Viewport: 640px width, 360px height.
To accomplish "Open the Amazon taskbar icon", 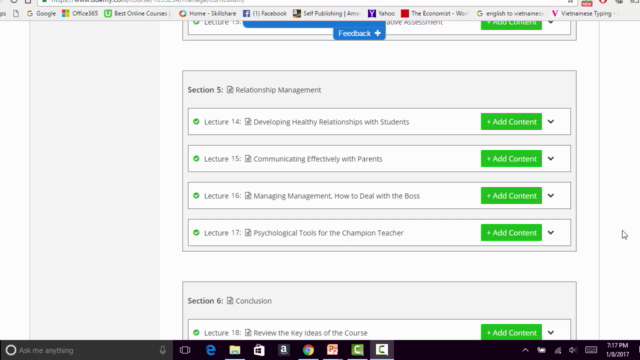I will point(284,350).
